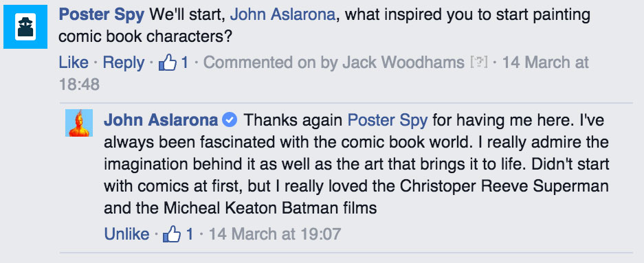Screen dimensions: 644x263
Task: Click thumbs-up icon beside the Reply link
Action: pyautogui.click(x=168, y=63)
